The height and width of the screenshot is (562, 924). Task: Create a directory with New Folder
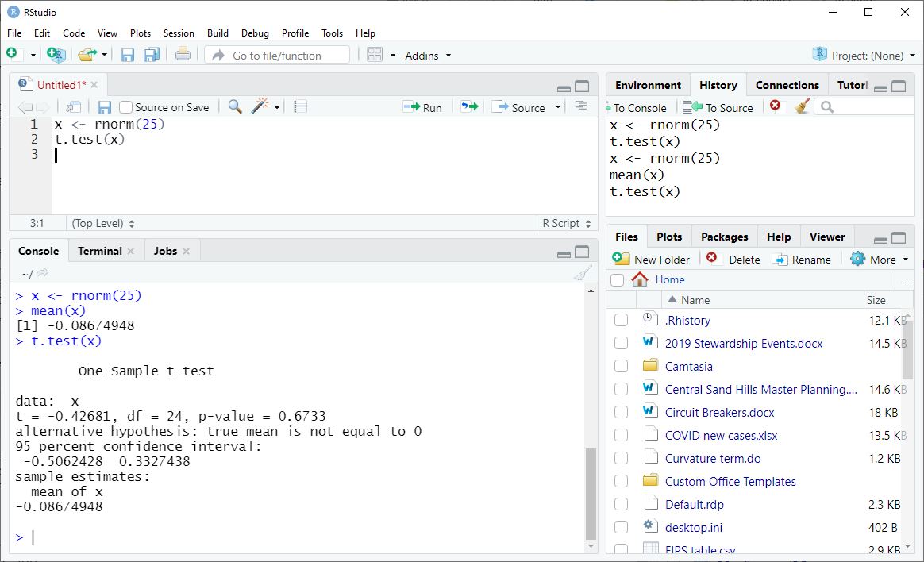point(653,259)
